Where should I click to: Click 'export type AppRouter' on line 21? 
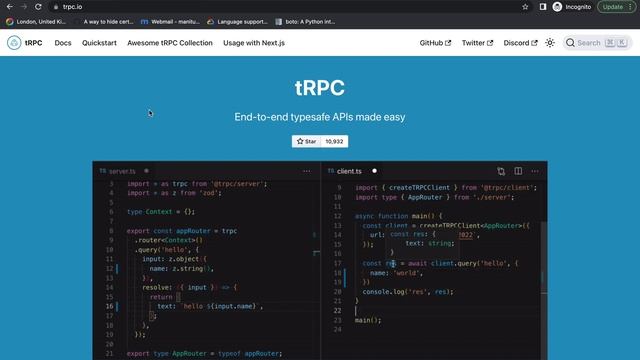click(167, 353)
